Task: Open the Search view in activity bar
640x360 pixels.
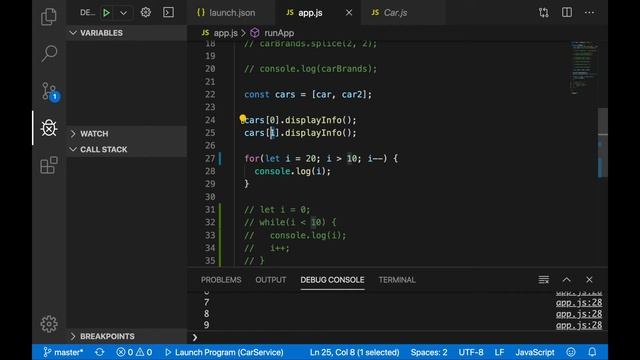Action: pyautogui.click(x=49, y=53)
